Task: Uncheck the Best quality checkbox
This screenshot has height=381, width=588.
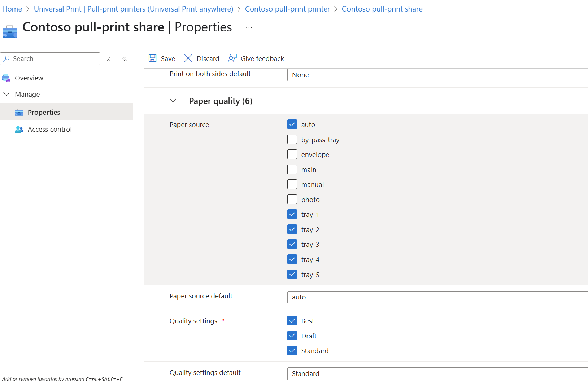Action: coord(292,320)
